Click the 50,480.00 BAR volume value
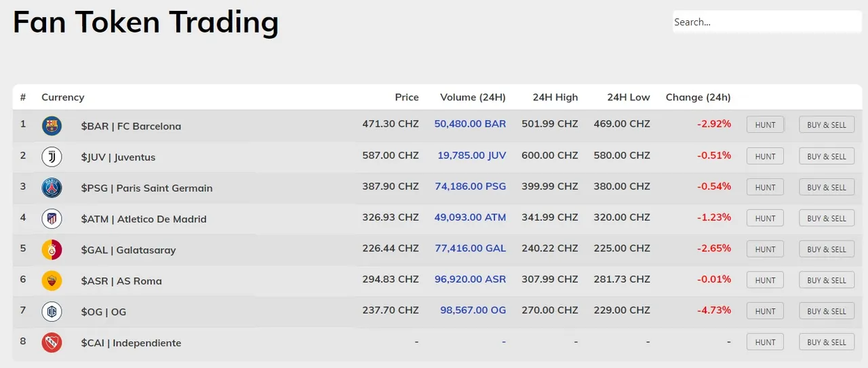The width and height of the screenshot is (868, 368). point(470,124)
